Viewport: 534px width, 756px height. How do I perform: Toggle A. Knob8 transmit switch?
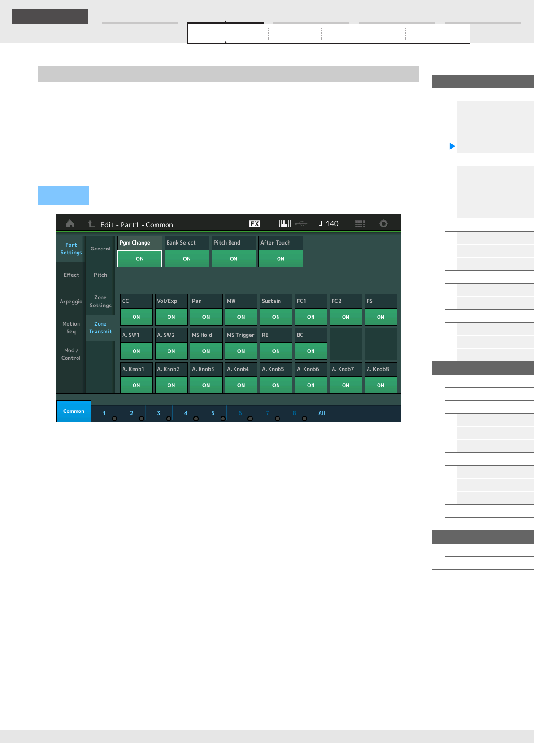click(381, 385)
